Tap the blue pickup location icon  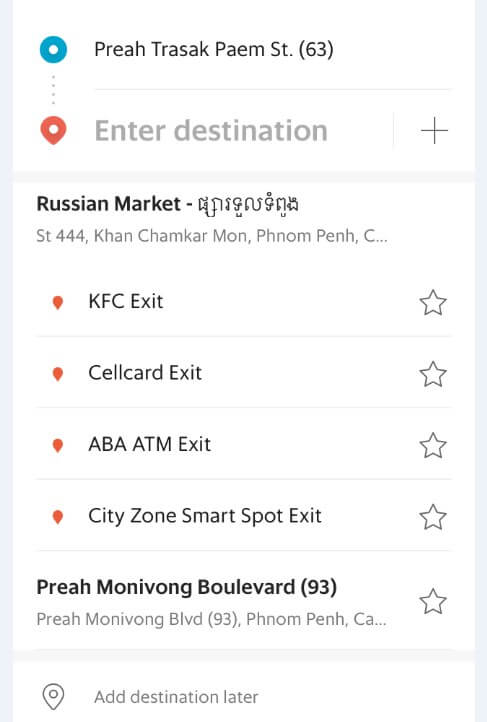click(x=53, y=49)
